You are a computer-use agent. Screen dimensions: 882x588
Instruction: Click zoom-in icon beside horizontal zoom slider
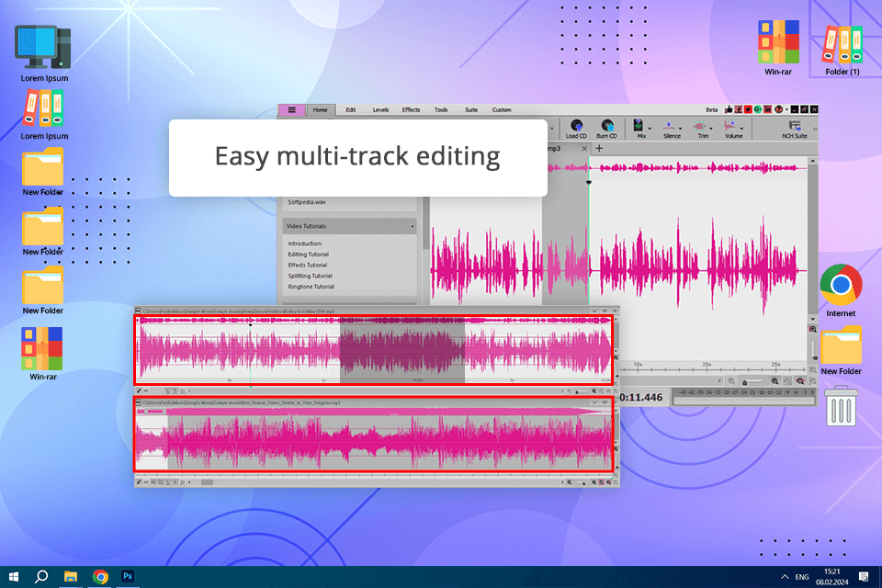[775, 381]
